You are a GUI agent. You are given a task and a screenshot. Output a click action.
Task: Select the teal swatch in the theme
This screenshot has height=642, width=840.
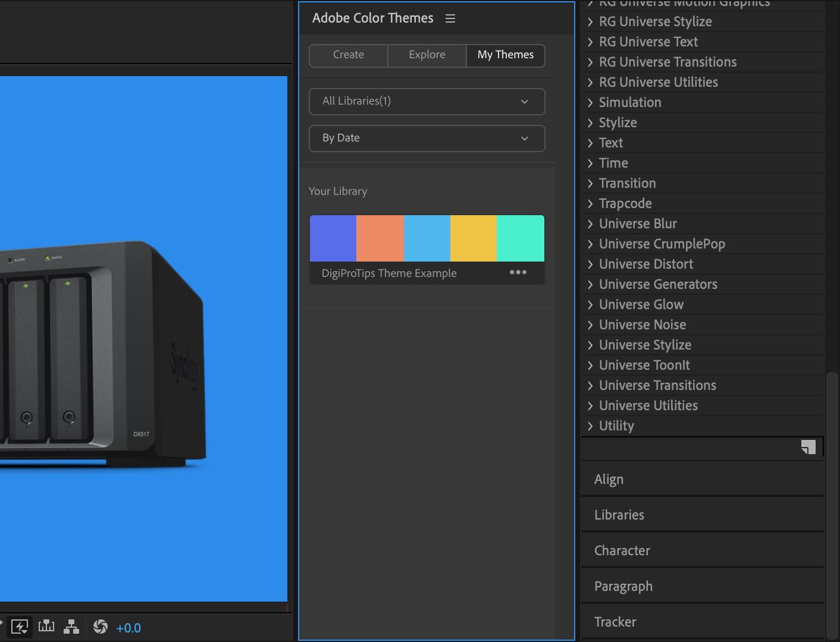coord(521,238)
